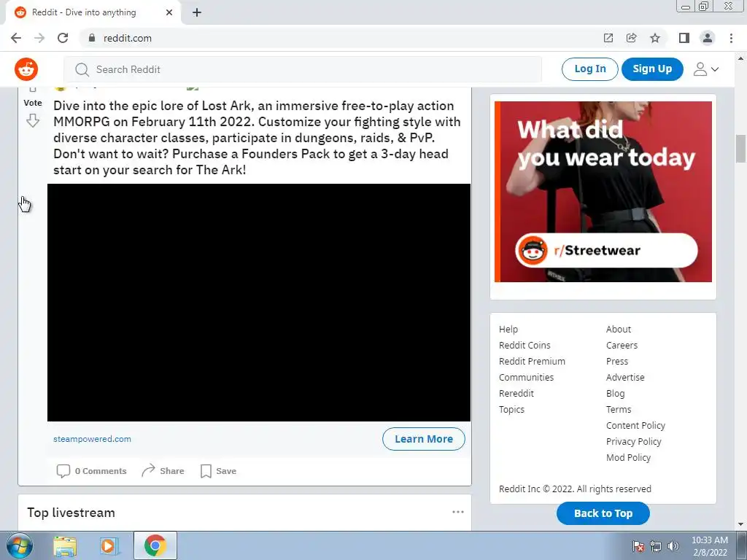
Task: Open a new browser tab
Action: coord(197,12)
